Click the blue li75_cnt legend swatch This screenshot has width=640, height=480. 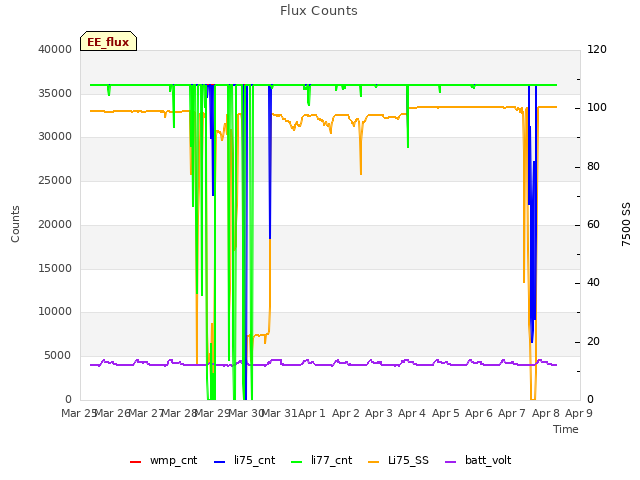220,462
